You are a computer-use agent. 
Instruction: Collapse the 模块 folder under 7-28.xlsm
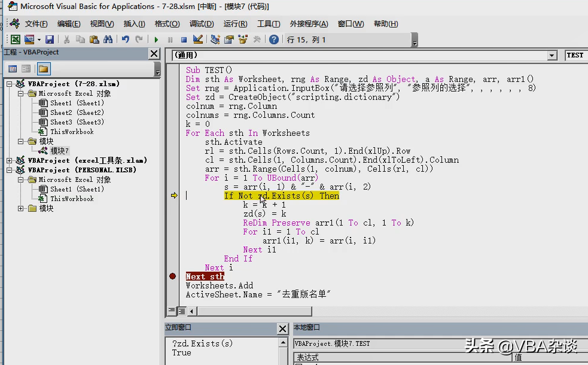tap(21, 141)
